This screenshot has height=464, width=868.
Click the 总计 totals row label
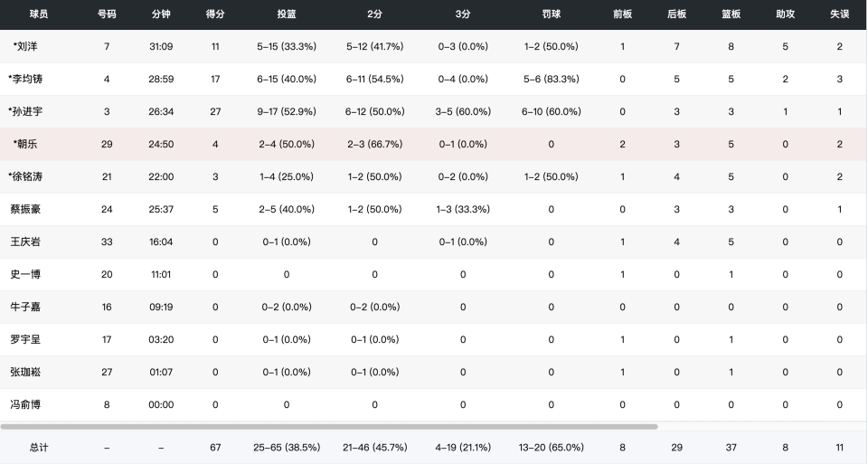pos(39,448)
